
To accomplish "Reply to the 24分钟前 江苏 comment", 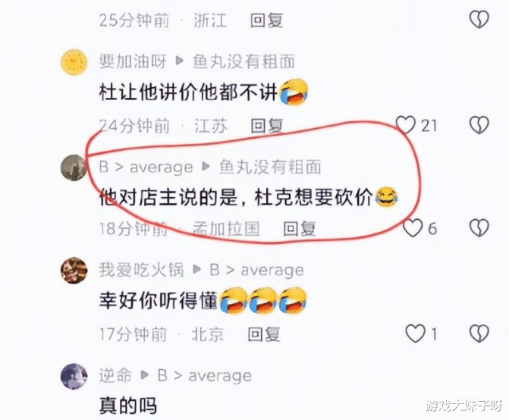I will click(267, 126).
